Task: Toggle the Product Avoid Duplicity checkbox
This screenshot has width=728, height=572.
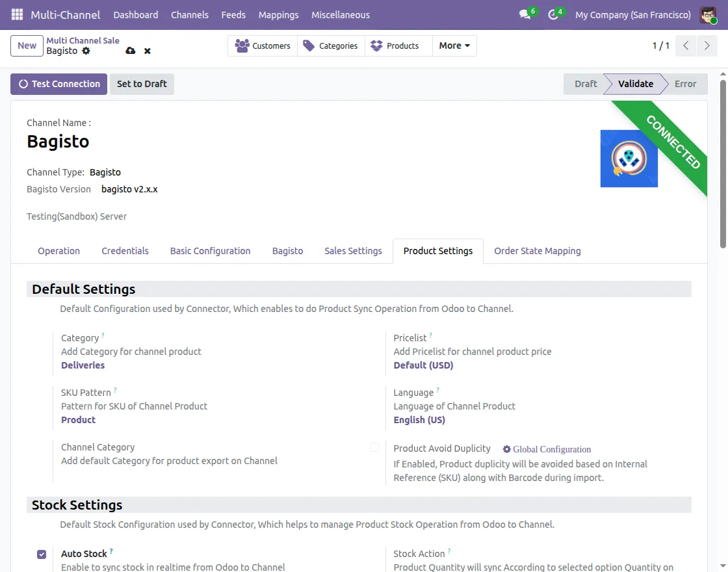Action: [374, 448]
